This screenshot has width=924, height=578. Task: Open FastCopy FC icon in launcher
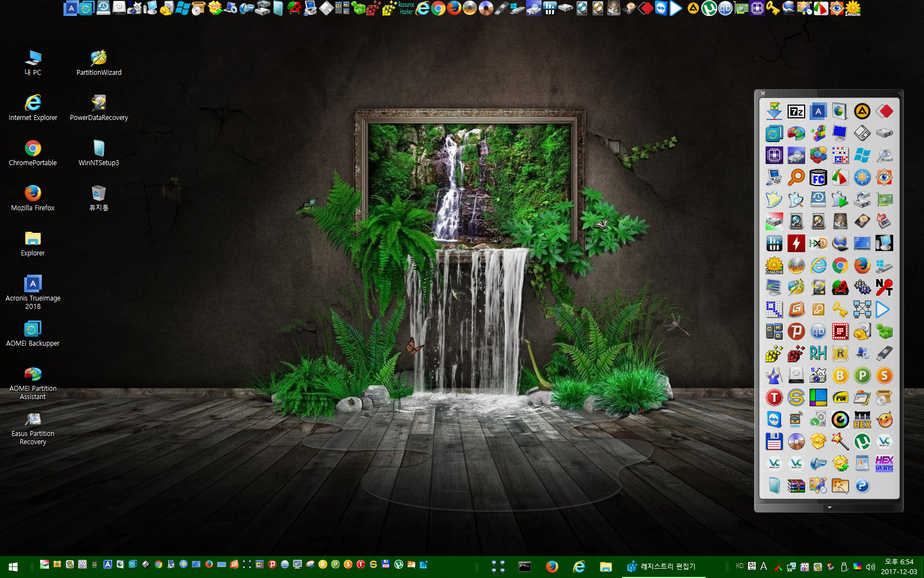click(x=818, y=177)
